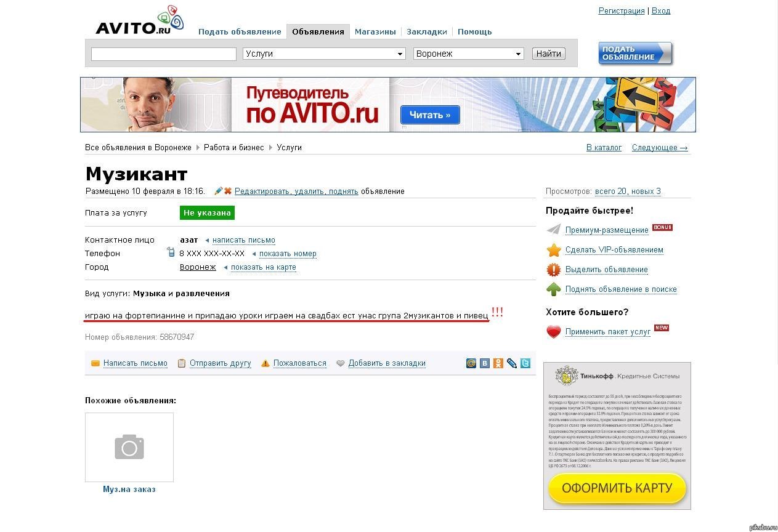Click the Премиум-размещение link
Viewport: 778px width, 532px height.
(x=607, y=230)
